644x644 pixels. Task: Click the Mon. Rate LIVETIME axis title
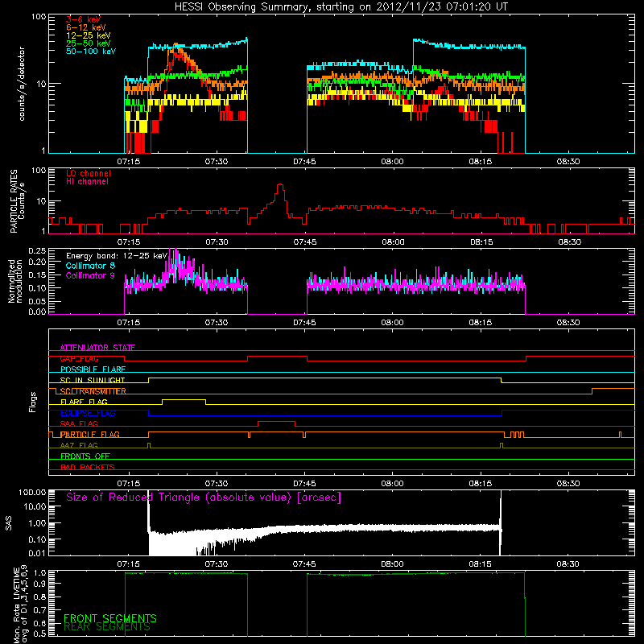pos(21,605)
